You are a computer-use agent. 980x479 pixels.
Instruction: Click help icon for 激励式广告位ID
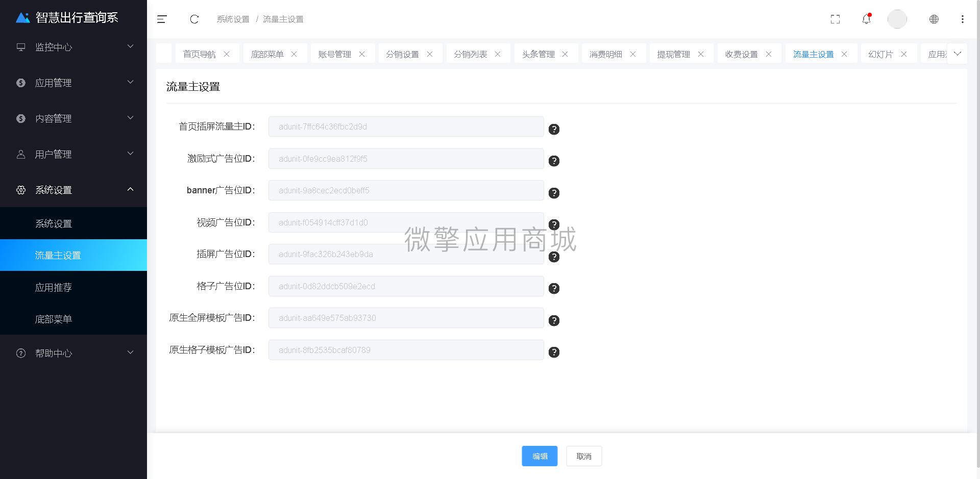(554, 161)
